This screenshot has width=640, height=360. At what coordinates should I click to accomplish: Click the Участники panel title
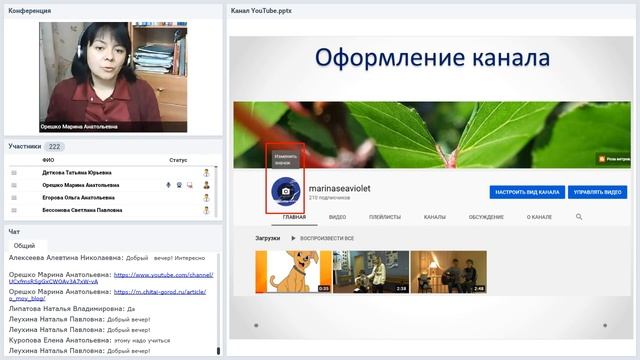click(24, 146)
